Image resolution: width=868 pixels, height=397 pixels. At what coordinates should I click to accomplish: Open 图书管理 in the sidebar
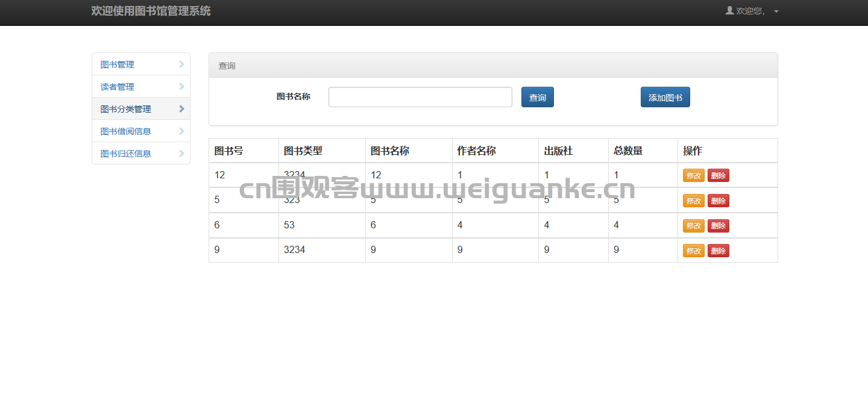(141, 64)
